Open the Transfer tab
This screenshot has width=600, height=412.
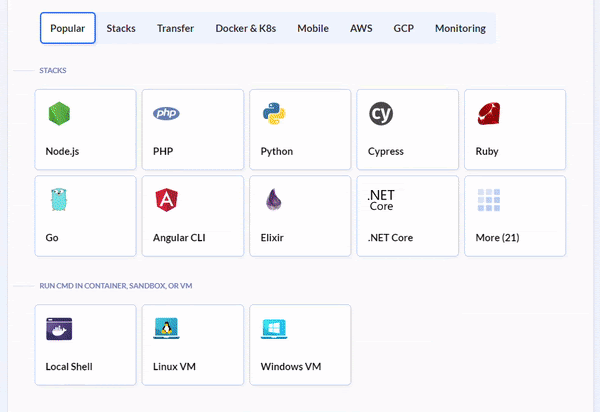click(175, 28)
